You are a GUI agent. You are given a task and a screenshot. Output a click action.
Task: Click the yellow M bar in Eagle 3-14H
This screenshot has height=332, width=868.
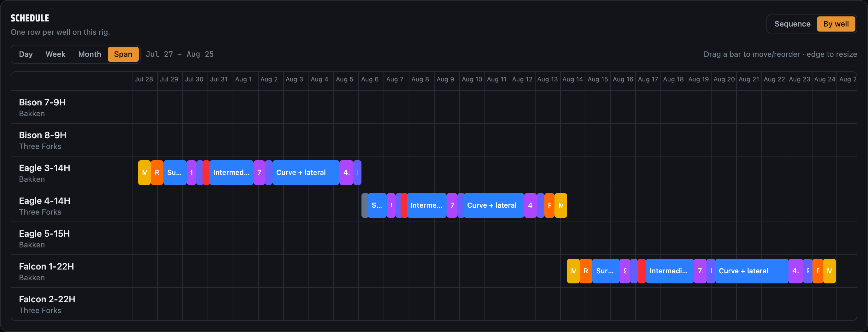coord(144,173)
